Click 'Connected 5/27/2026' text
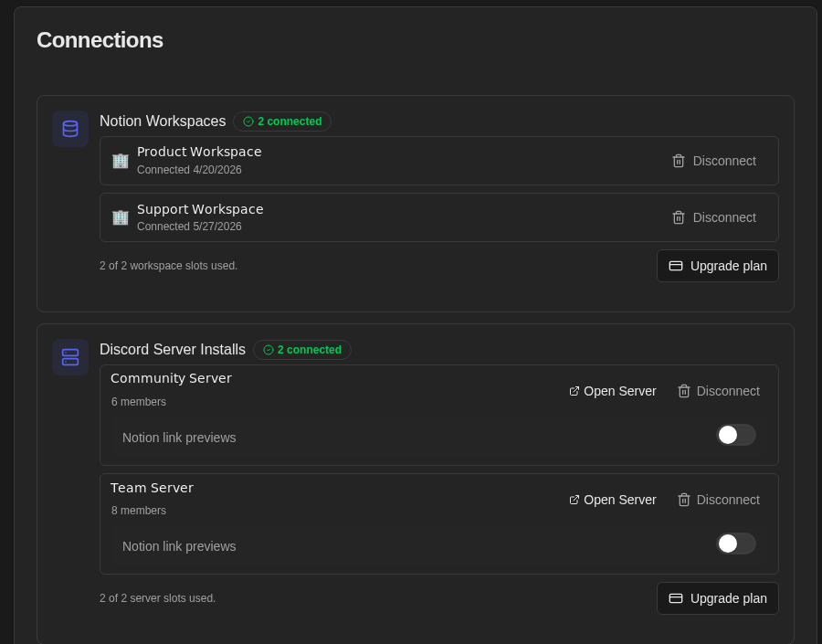Screen dimensions: 822x644 [x=189, y=227]
